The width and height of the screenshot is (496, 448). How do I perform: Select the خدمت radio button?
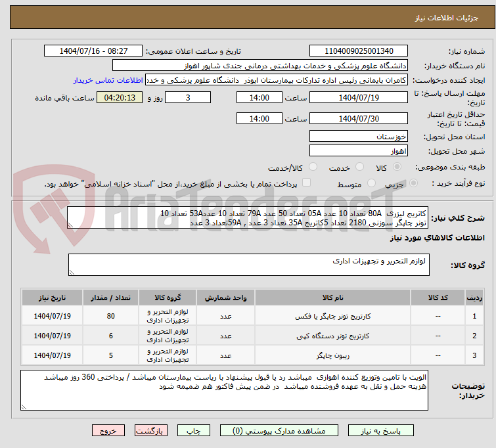coord(359,167)
